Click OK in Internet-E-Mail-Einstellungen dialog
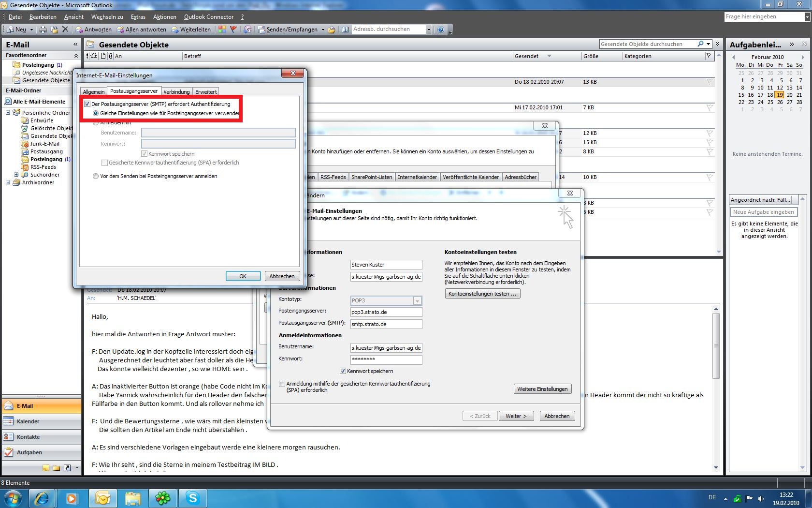 pos(243,276)
